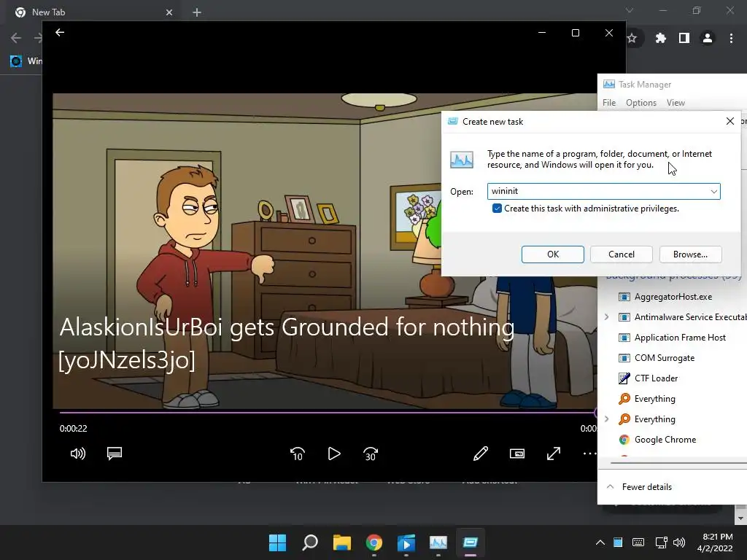Bookmark this page star icon

click(632, 38)
